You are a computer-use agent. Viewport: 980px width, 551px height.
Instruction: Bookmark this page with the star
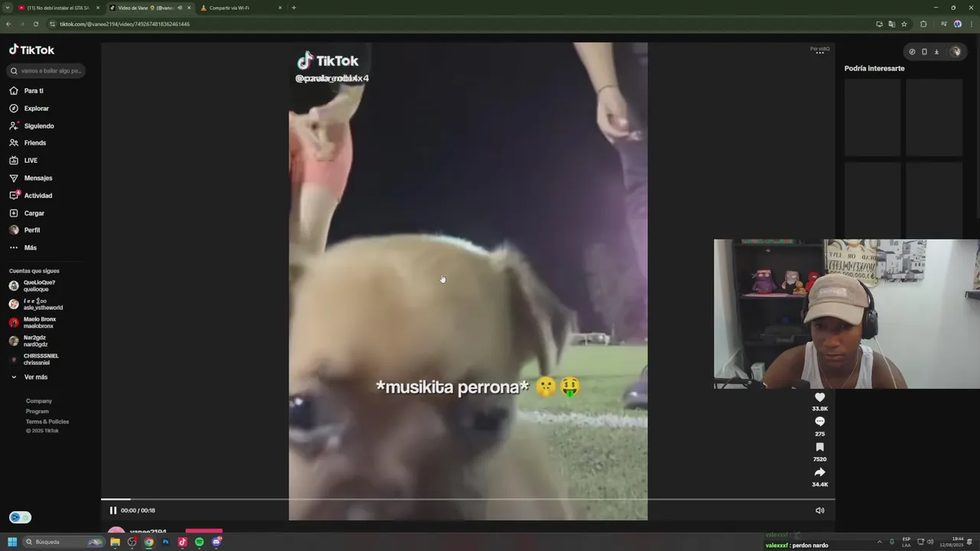tap(904, 24)
